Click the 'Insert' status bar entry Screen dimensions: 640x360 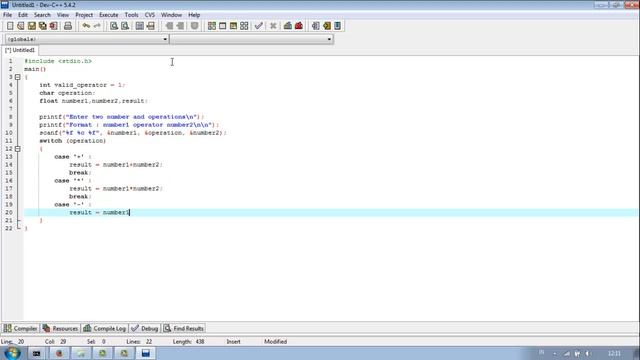pos(233,342)
